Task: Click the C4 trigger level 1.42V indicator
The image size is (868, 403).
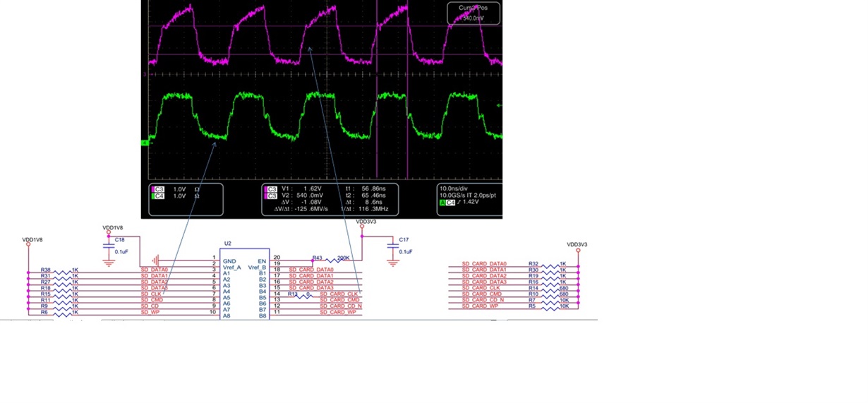Action: (x=459, y=203)
